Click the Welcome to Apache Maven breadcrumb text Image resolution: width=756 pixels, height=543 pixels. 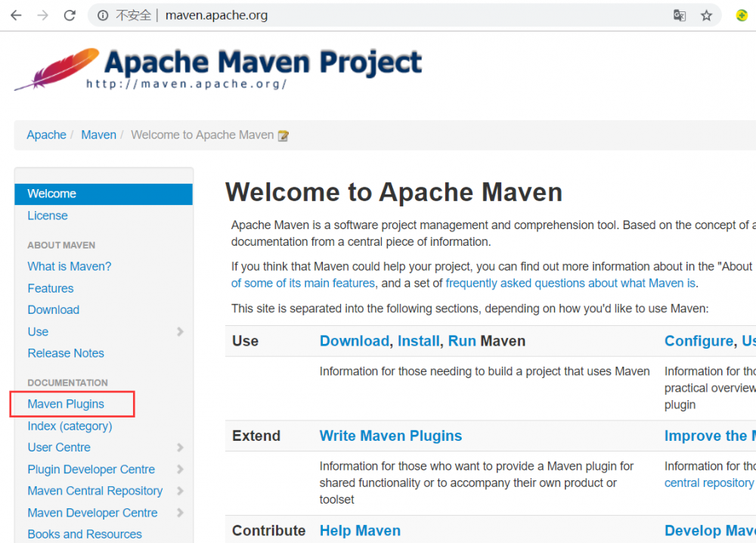pos(202,135)
